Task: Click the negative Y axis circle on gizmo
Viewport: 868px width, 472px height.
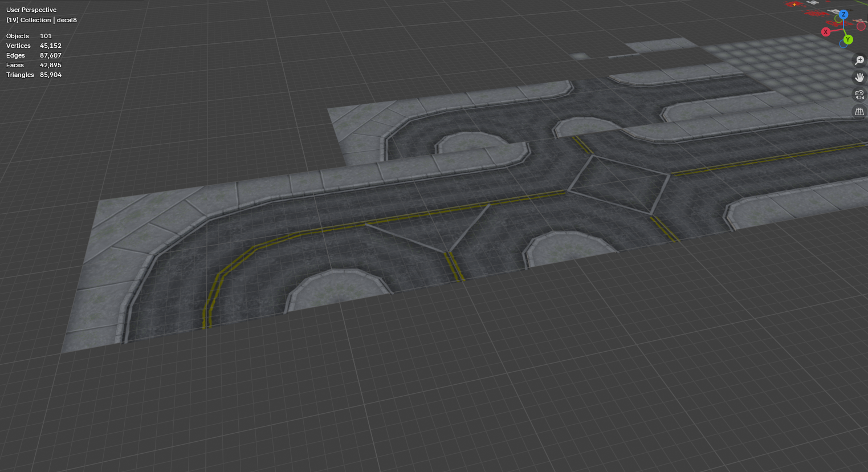Action: (x=838, y=19)
